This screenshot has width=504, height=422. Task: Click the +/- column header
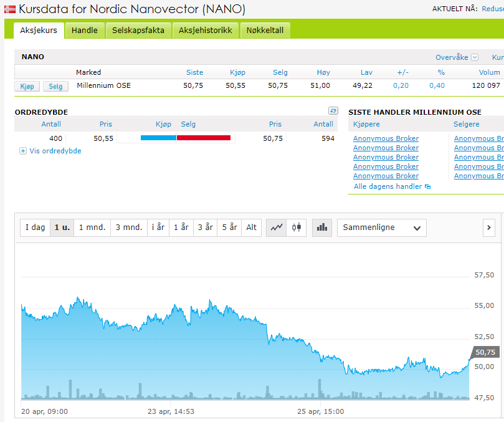(x=402, y=72)
